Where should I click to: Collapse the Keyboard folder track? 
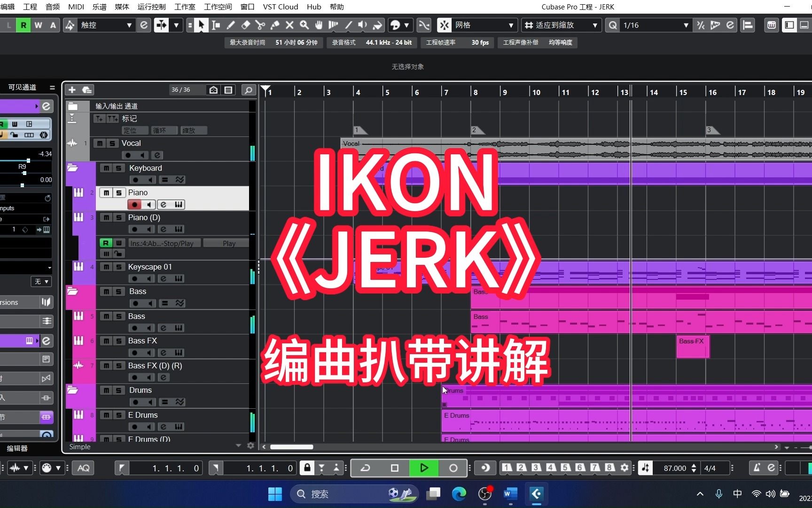tap(72, 167)
